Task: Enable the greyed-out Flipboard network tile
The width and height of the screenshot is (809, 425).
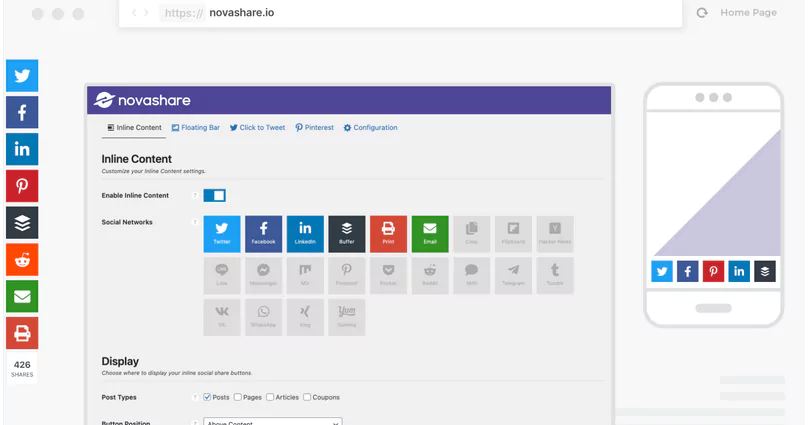Action: point(513,234)
